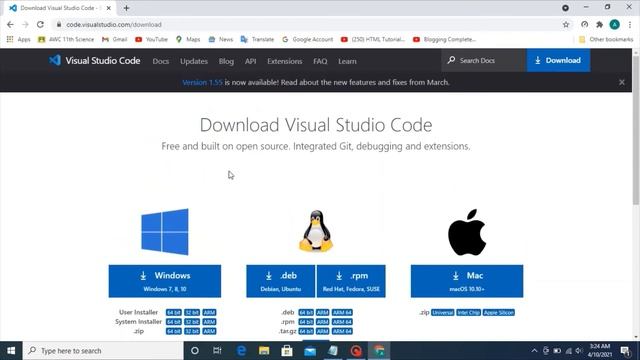Image resolution: width=640 pixels, height=360 pixels.
Task: Select Mac .zip Intel Chip
Action: pyautogui.click(x=469, y=312)
